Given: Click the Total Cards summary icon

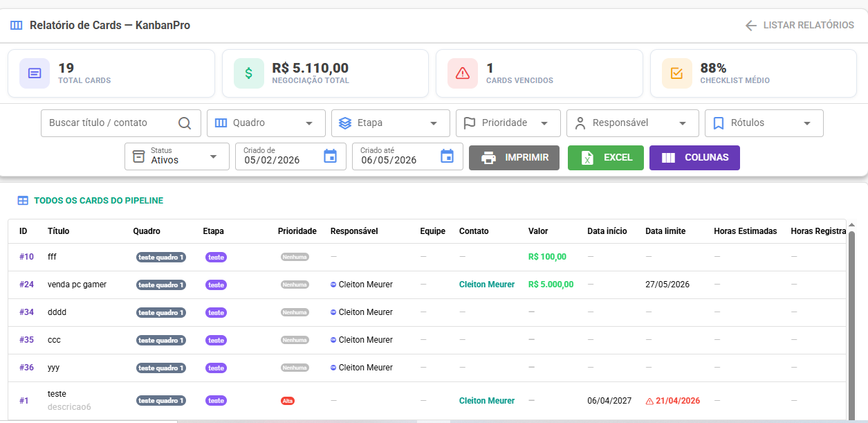Looking at the screenshot, I should tap(35, 73).
